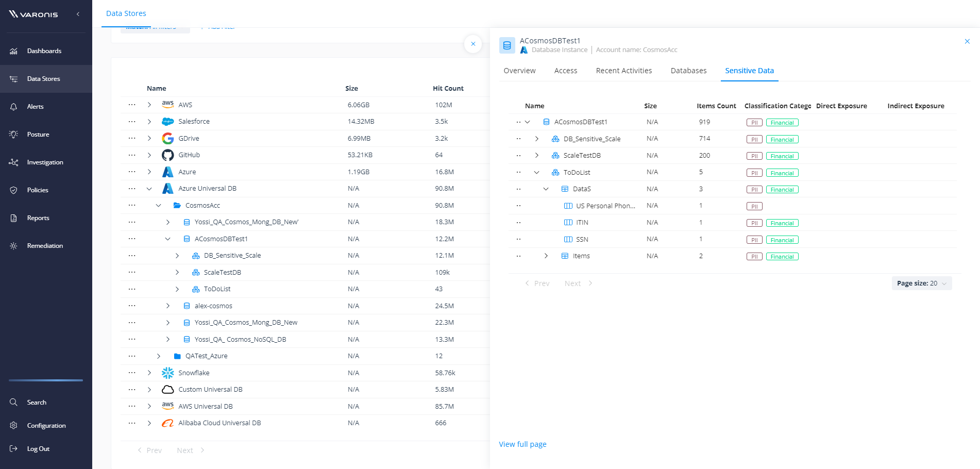The width and height of the screenshot is (980, 469).
Task: Collapse ToDoList in the details panel
Action: pos(537,172)
